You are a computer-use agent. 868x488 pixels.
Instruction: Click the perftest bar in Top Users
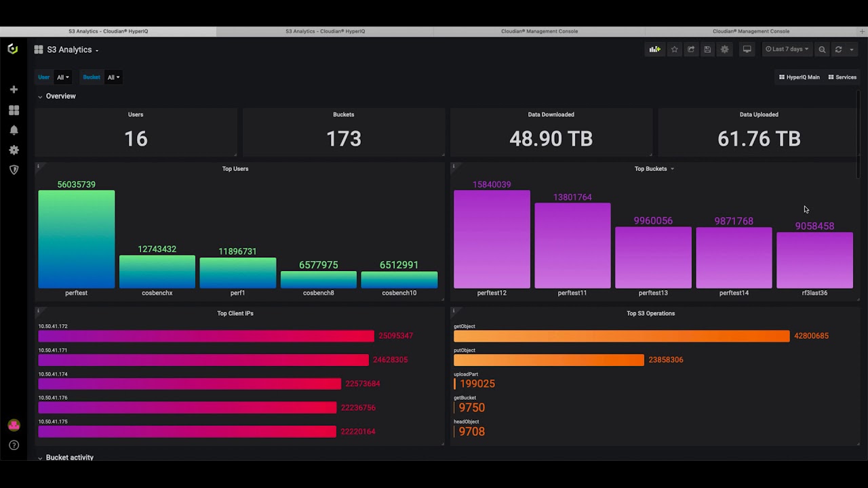pos(76,239)
